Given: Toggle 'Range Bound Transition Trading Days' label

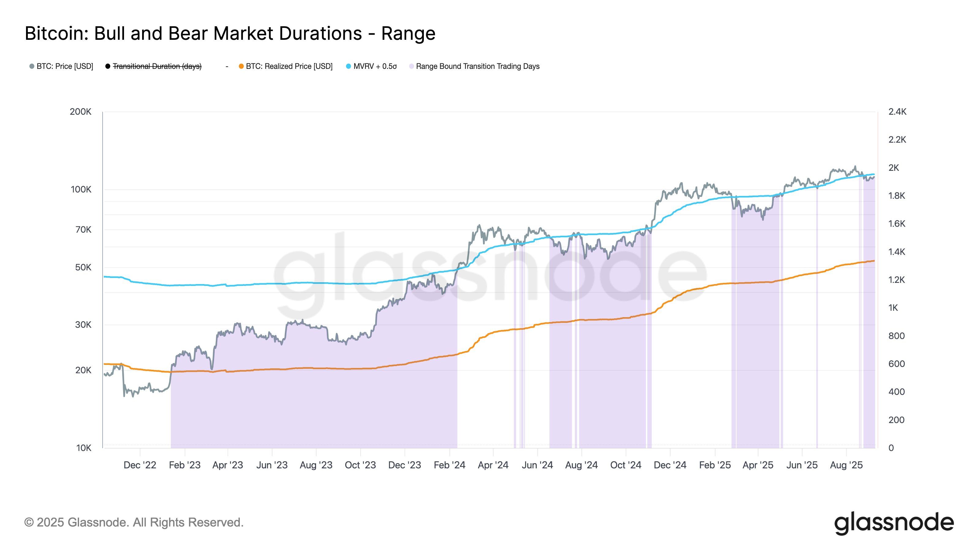Looking at the screenshot, I should (x=477, y=66).
